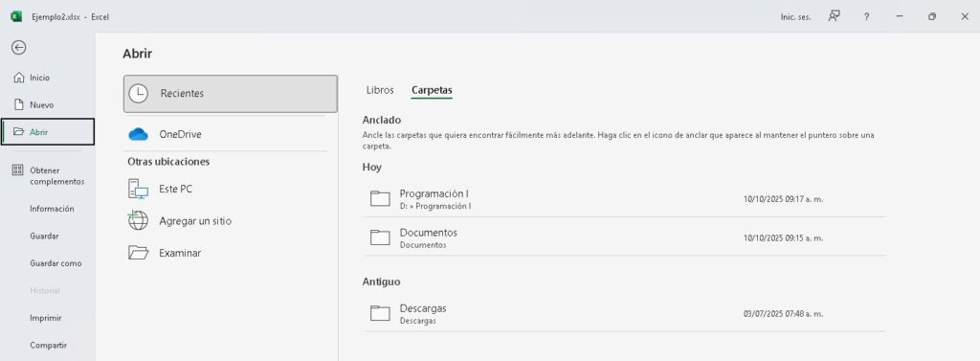Click the Agregar un sitio globe icon

pos(138,220)
